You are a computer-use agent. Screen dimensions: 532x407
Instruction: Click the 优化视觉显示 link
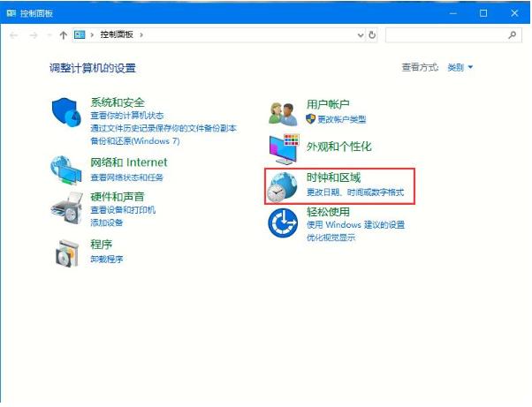tap(331, 237)
